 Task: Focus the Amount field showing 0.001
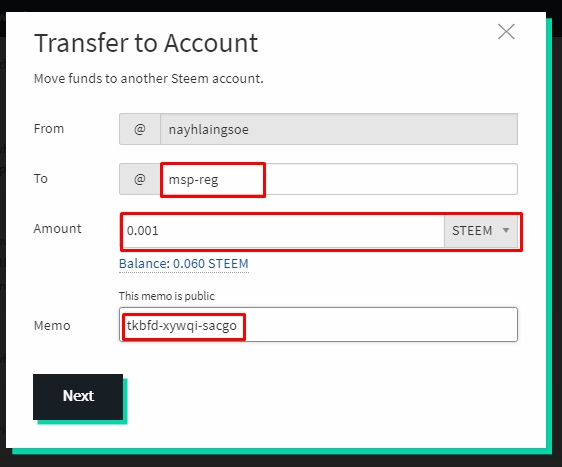(x=283, y=231)
